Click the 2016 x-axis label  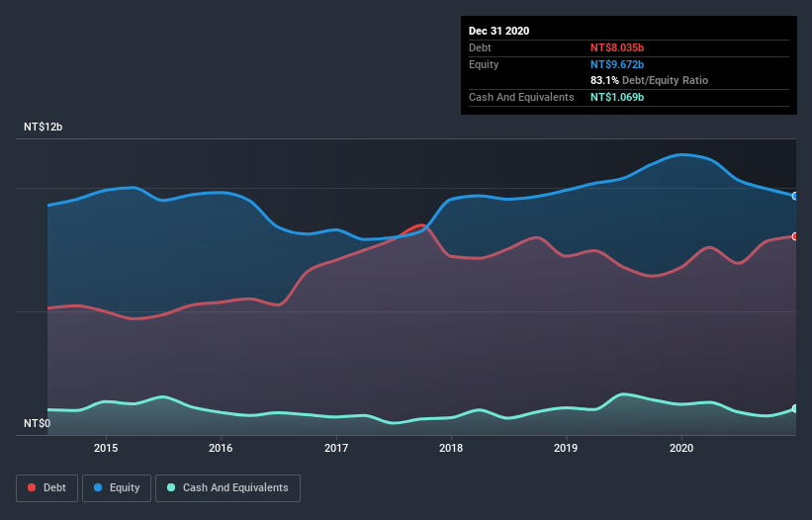[221, 448]
